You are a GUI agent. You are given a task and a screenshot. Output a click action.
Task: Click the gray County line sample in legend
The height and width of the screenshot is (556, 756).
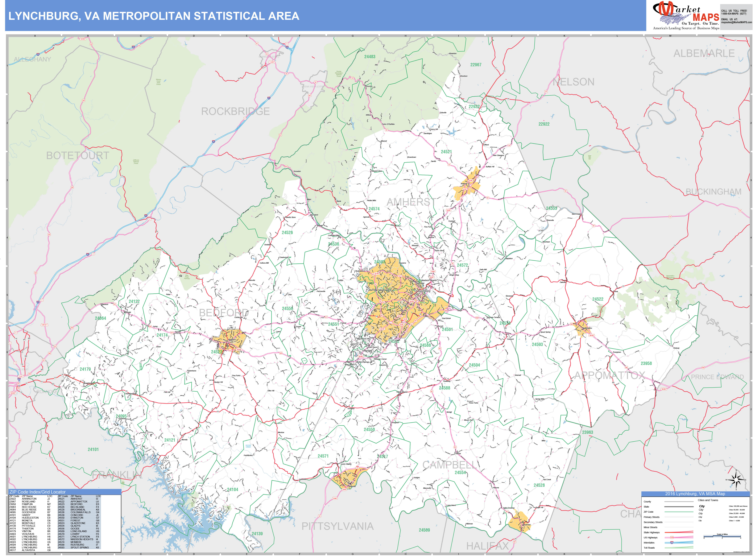(679, 501)
